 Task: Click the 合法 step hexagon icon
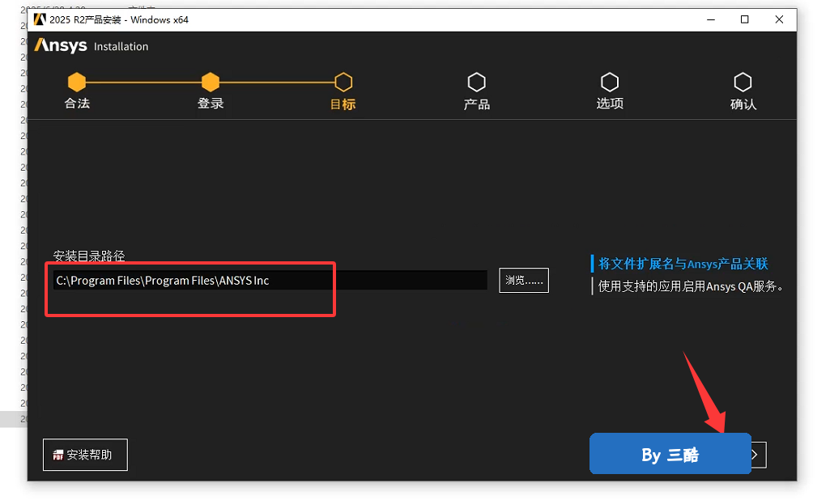click(77, 82)
